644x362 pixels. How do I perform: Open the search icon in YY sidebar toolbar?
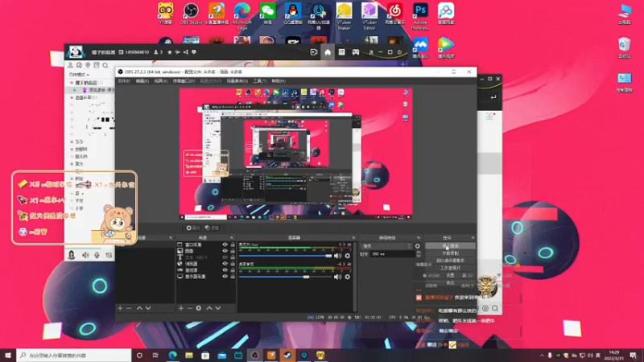pos(105,65)
